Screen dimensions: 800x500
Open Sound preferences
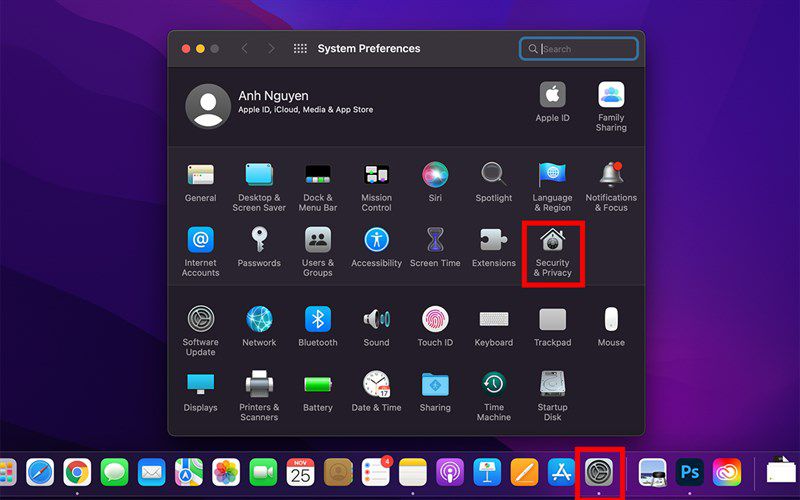(377, 327)
